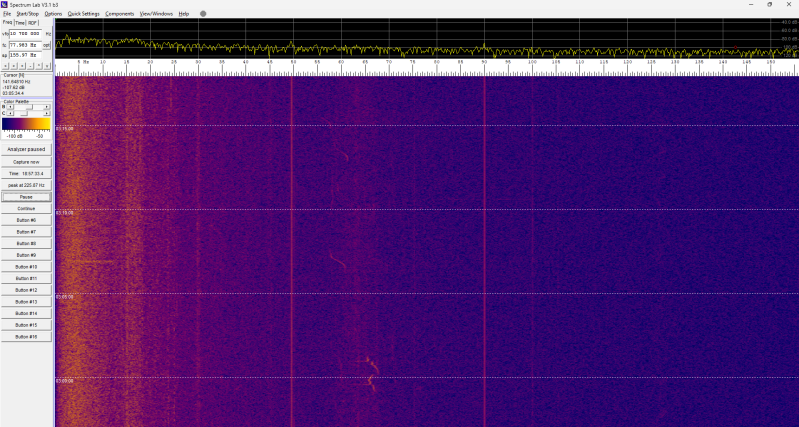Click the 03:15:00 time label on waterfall

click(65, 129)
